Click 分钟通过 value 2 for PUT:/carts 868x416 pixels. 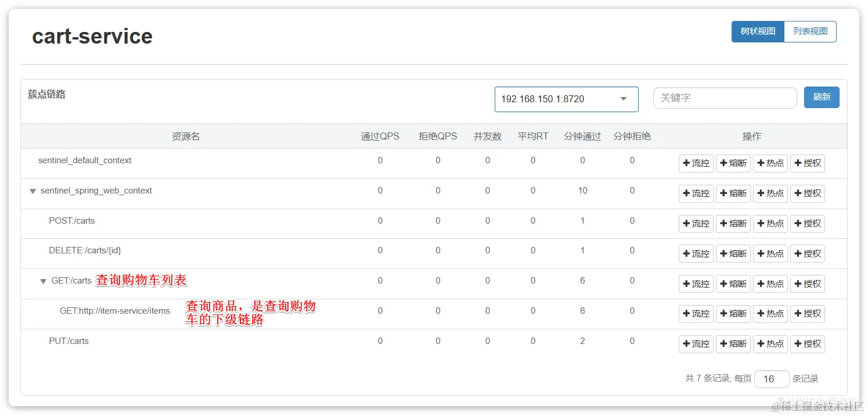coord(582,341)
